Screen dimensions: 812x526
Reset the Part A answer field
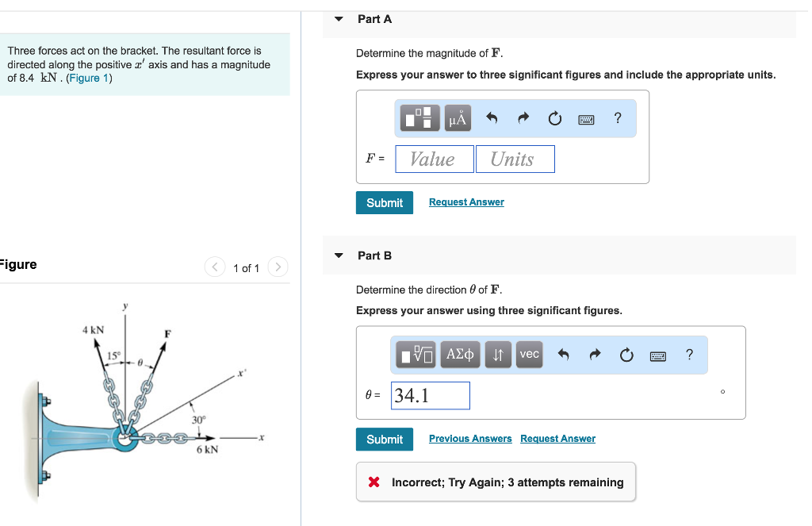pos(554,119)
